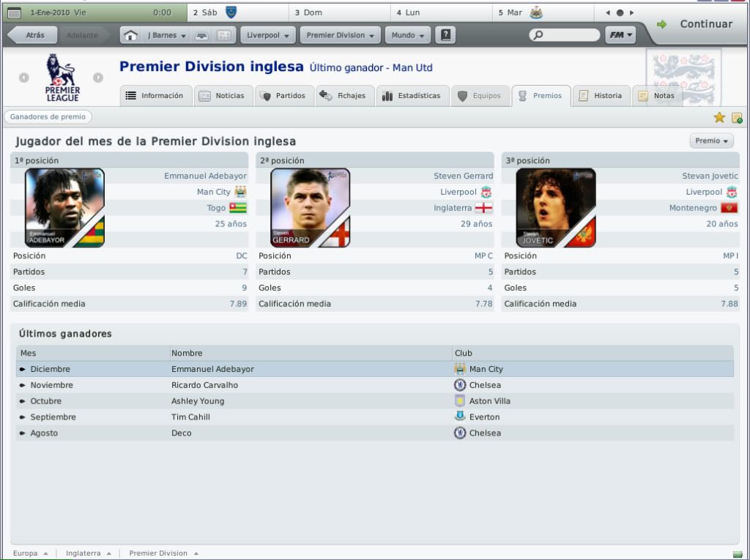
Task: Expand the Liverpool dropdown menu
Action: [x=268, y=35]
